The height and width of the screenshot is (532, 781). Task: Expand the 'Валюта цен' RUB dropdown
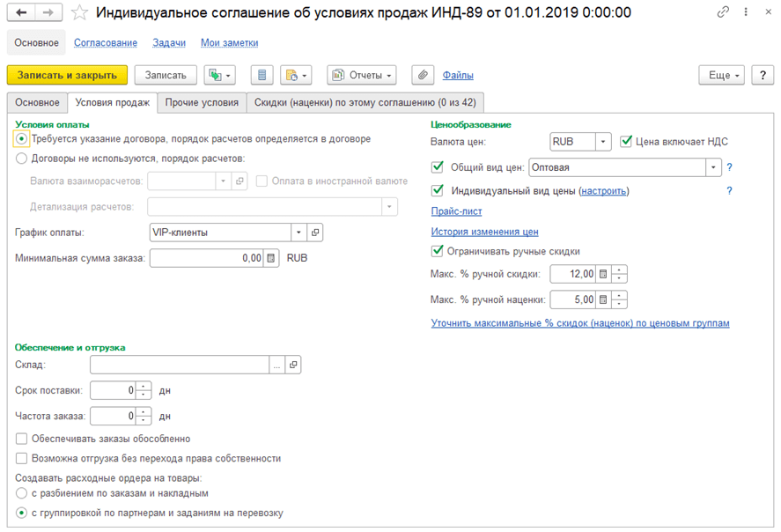[x=603, y=142]
